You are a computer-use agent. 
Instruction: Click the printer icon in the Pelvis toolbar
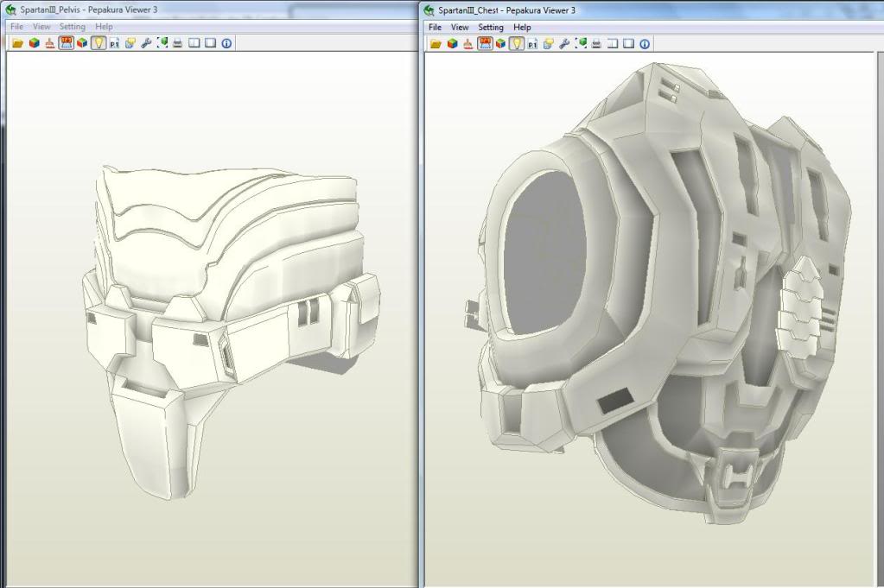[x=178, y=43]
